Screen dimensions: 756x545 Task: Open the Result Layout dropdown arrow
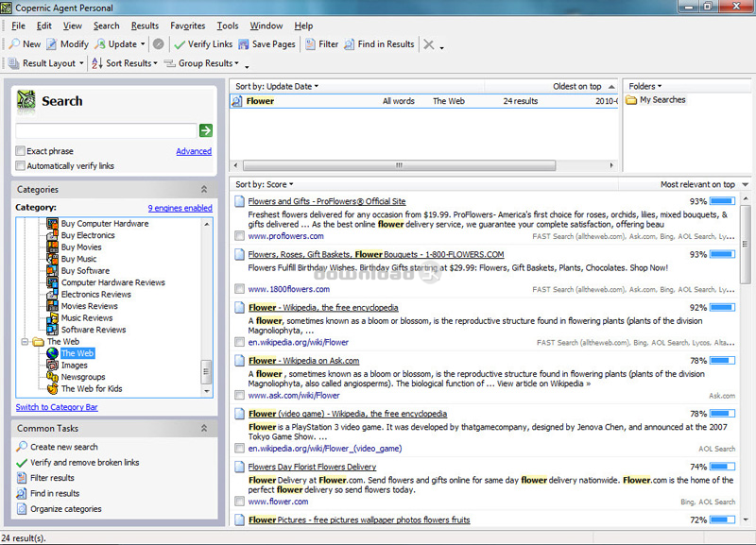point(81,63)
